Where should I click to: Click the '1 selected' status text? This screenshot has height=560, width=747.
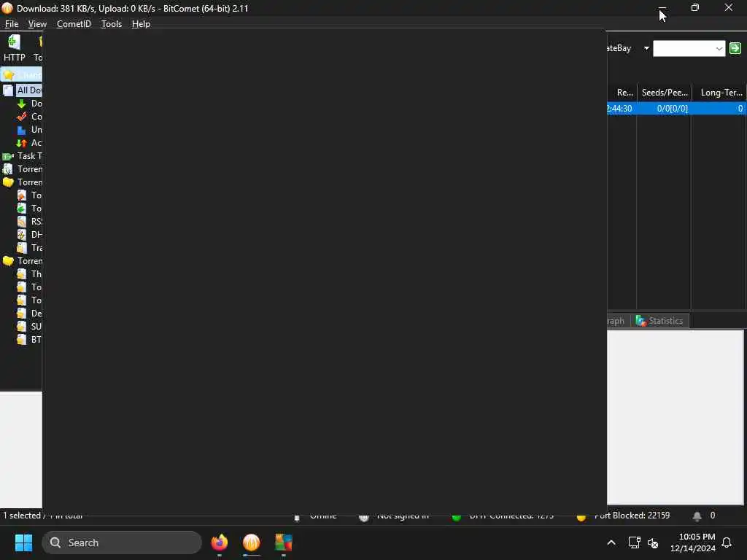coord(22,516)
